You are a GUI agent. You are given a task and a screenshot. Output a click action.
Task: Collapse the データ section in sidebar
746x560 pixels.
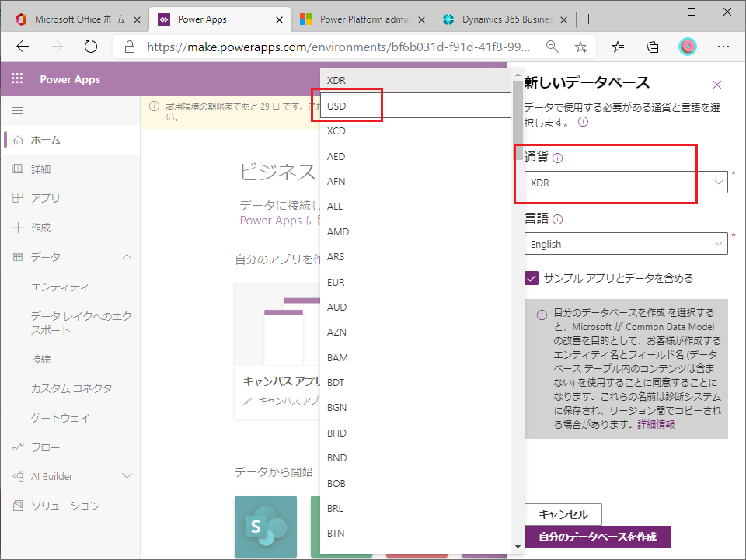coord(127,257)
